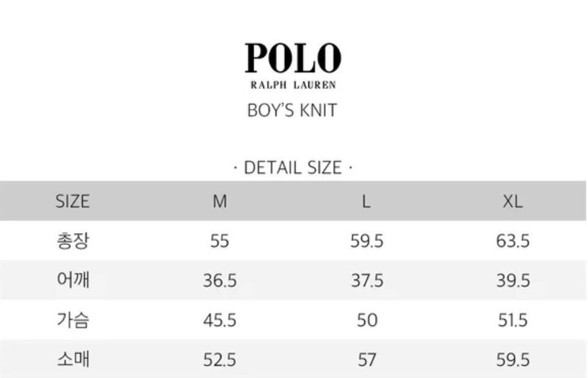Image resolution: width=588 pixels, height=378 pixels.
Task: Click the 어깨 row label
Action: pos(73,281)
